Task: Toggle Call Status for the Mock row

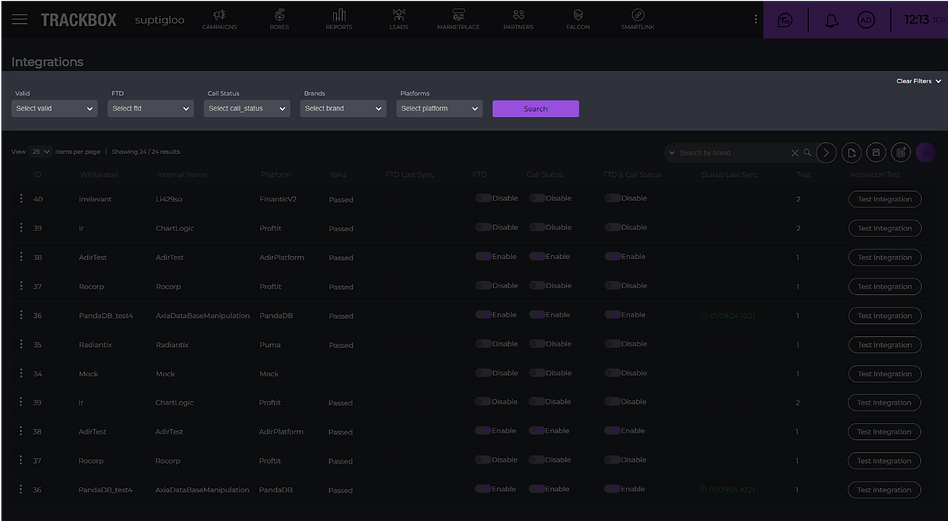Action: pyautogui.click(x=537, y=373)
